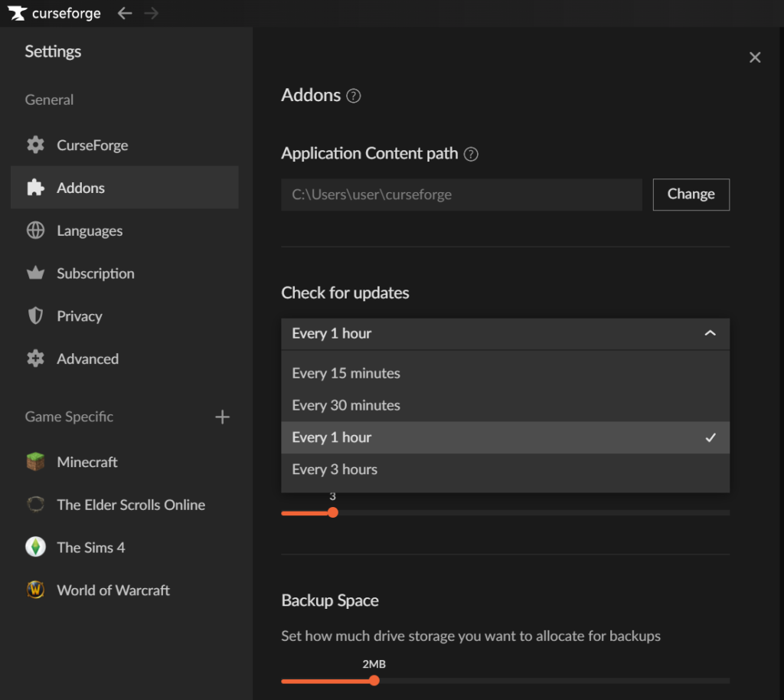
Task: Go back with the left arrow
Action: pyautogui.click(x=125, y=13)
